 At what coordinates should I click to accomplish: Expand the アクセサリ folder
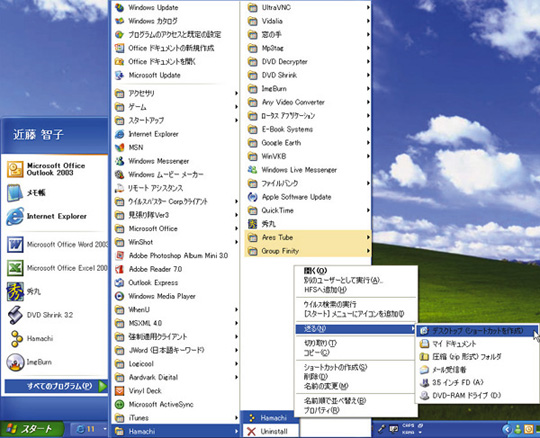point(176,93)
